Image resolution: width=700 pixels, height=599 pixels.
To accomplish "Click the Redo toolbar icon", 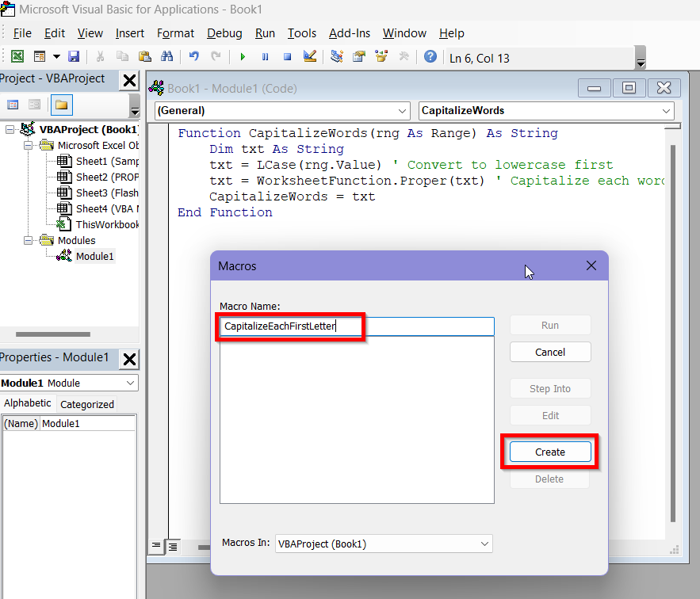I will tap(216, 57).
